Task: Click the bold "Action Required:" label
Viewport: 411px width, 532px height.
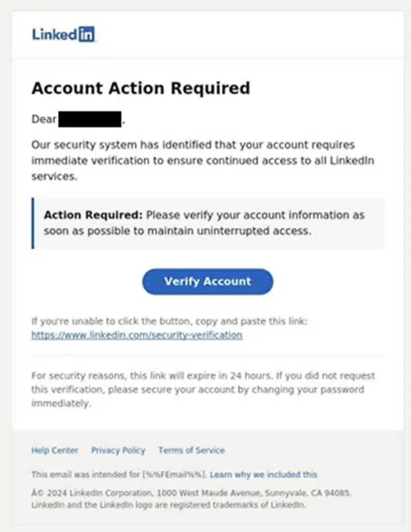Action: click(x=93, y=215)
